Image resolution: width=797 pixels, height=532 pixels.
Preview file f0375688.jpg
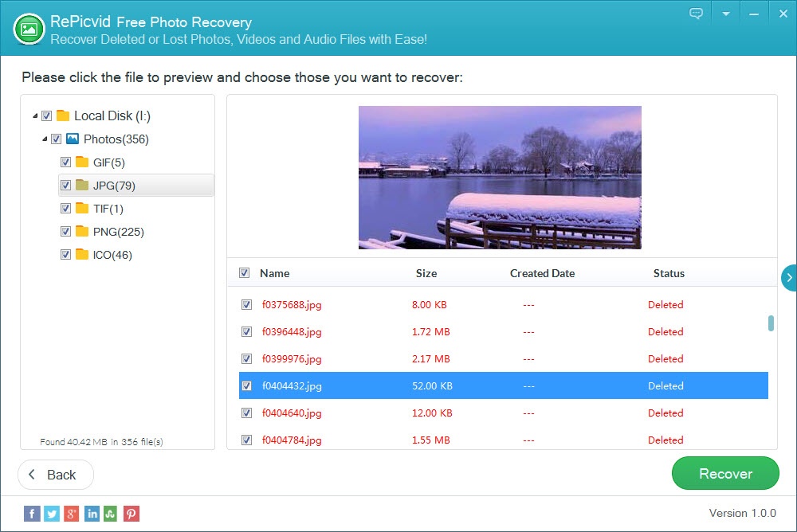pyautogui.click(x=292, y=305)
